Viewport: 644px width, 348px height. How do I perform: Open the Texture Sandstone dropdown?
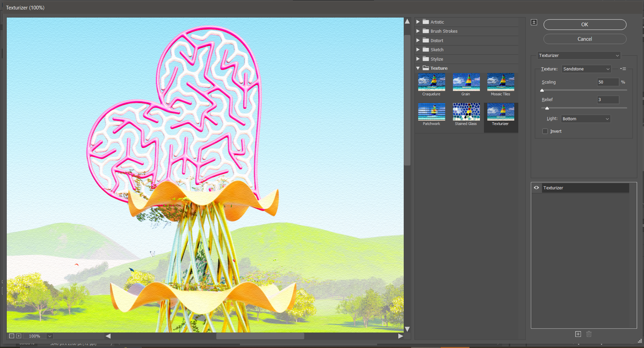586,69
